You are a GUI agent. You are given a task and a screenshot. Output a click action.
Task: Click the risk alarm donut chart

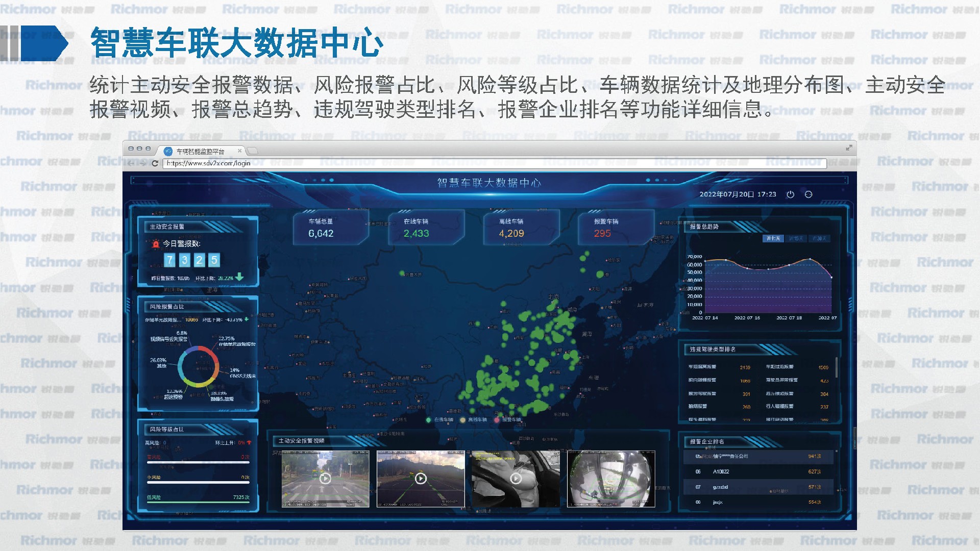click(x=199, y=366)
